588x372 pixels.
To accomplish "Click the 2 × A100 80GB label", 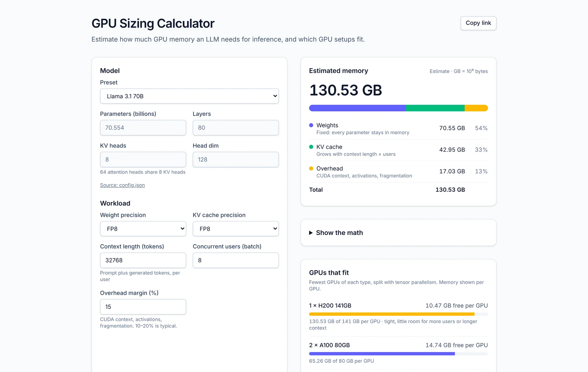I will pyautogui.click(x=329, y=345).
